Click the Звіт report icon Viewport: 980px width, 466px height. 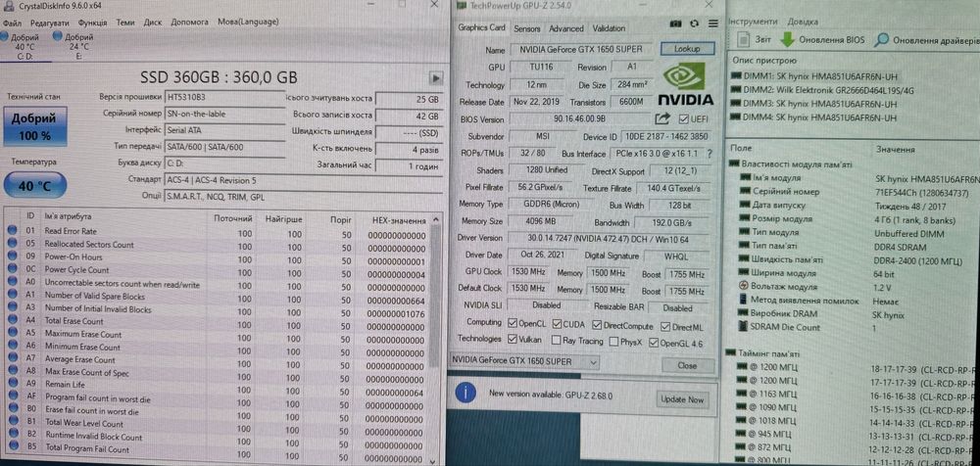tap(743, 40)
